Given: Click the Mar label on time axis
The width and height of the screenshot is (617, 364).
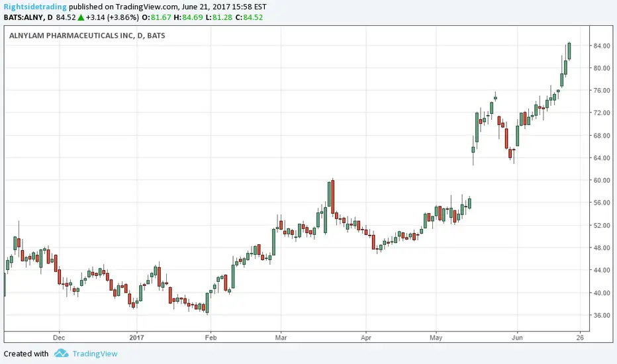Looking at the screenshot, I should [281, 338].
